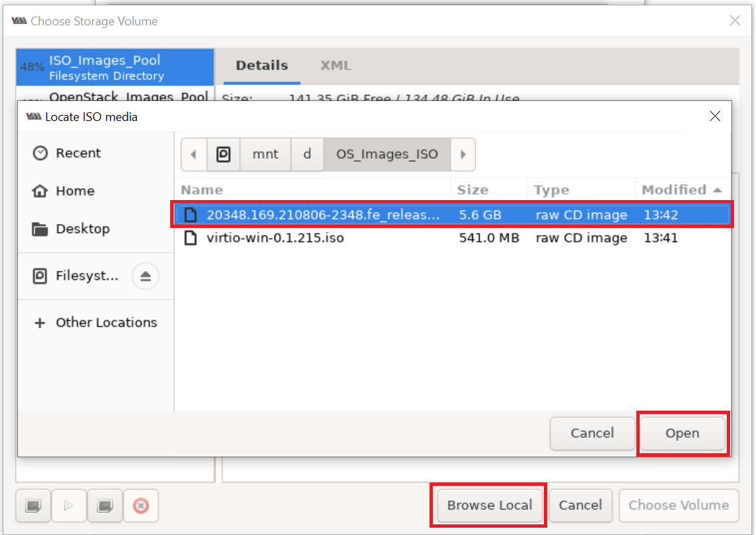
Task: Cancel the Locate ISO media dialog
Action: coord(592,433)
